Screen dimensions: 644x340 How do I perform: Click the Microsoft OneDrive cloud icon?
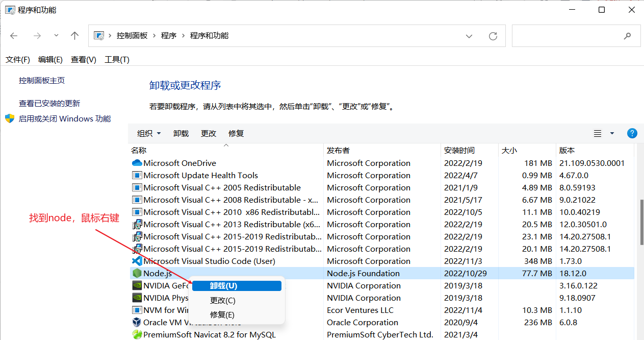(x=137, y=163)
